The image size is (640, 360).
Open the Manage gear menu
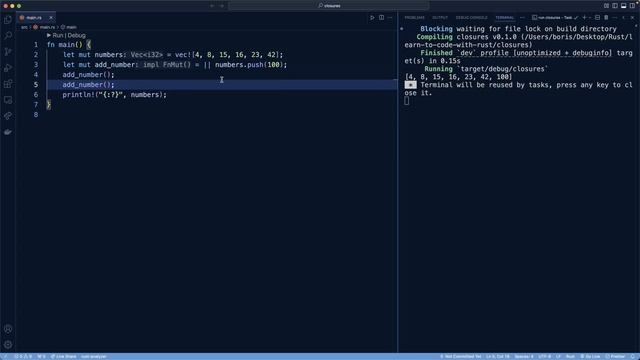click(8, 345)
